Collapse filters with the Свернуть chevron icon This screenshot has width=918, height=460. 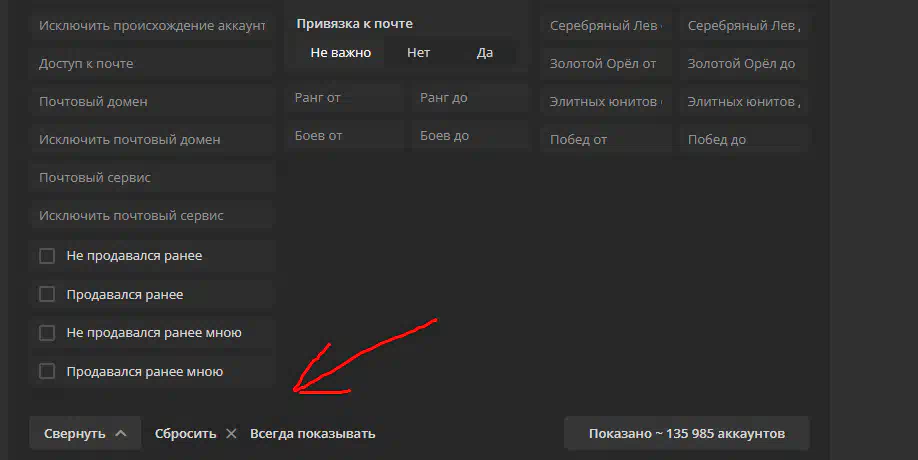click(x=121, y=434)
